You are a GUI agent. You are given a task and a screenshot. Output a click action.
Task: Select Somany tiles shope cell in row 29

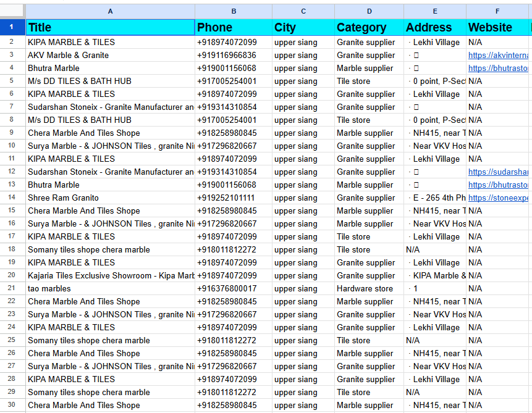click(110, 392)
